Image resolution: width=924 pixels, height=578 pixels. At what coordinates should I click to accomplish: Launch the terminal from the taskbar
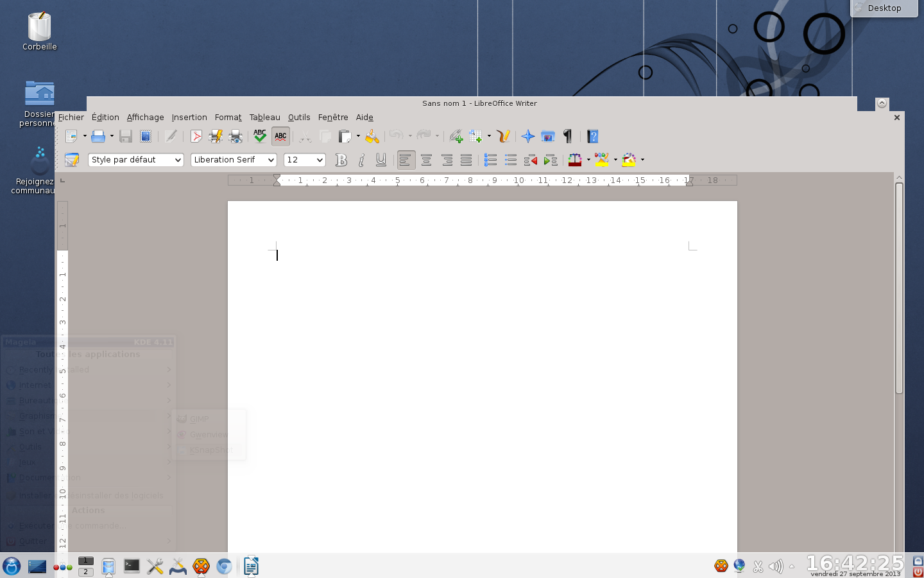pos(132,566)
